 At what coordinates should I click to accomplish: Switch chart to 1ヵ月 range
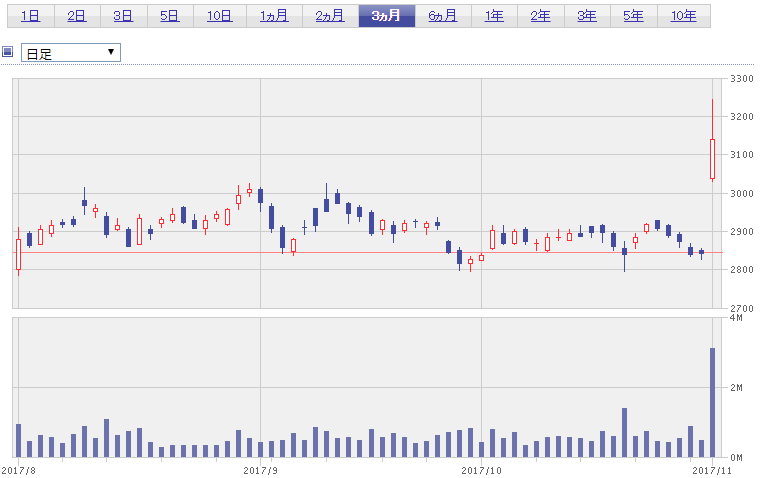[275, 16]
